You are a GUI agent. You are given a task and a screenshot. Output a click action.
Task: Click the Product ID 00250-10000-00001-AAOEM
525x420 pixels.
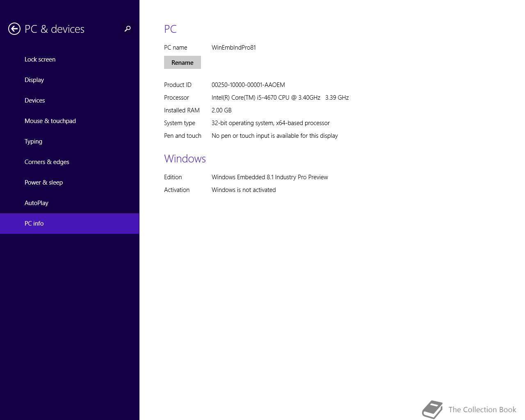click(248, 85)
